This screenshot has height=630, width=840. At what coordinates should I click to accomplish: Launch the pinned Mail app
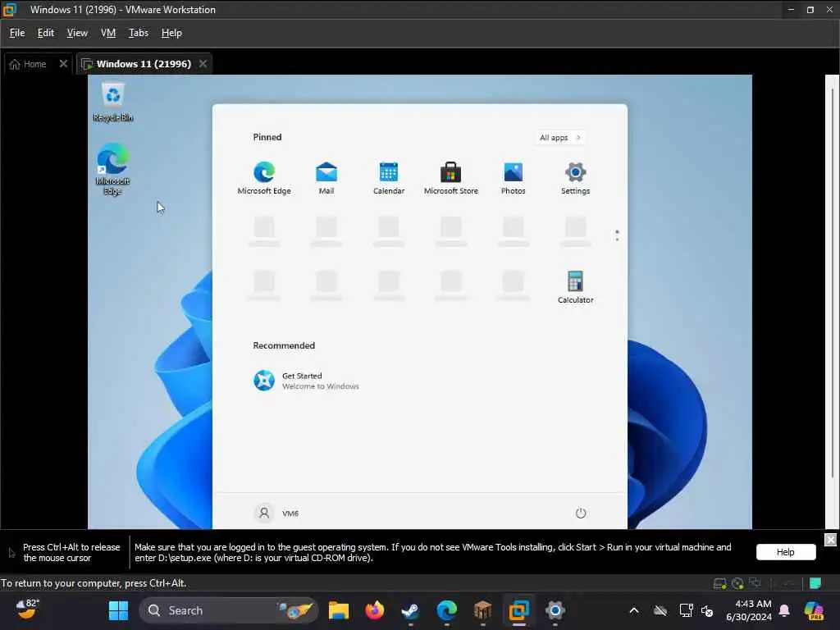tap(326, 178)
